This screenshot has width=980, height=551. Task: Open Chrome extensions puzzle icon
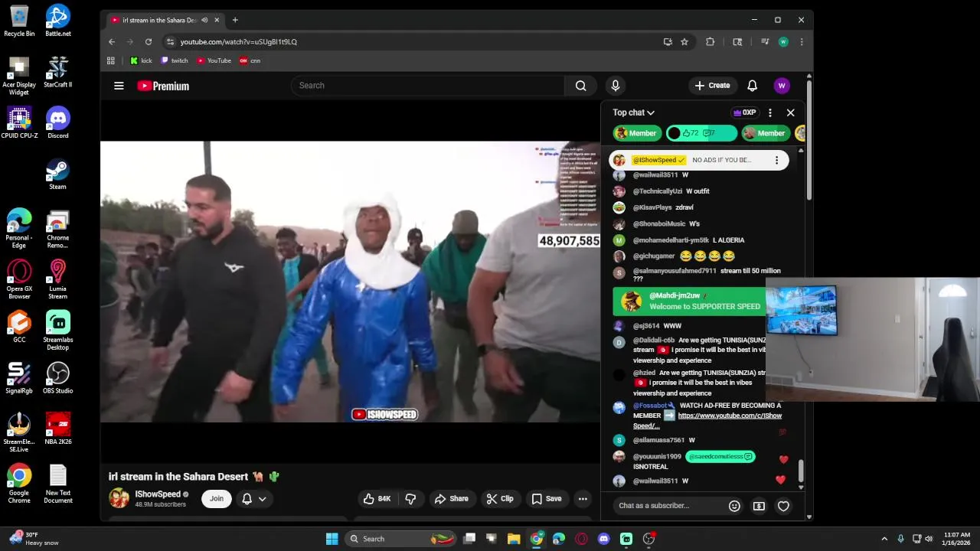pos(710,42)
